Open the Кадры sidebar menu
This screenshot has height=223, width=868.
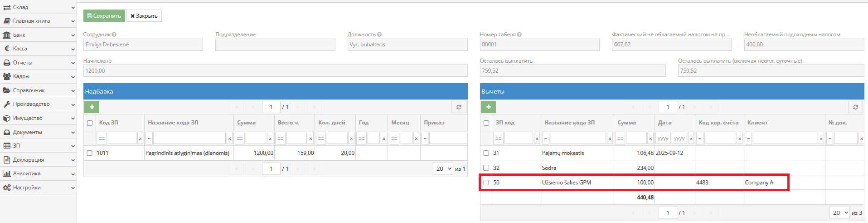pyautogui.click(x=39, y=76)
